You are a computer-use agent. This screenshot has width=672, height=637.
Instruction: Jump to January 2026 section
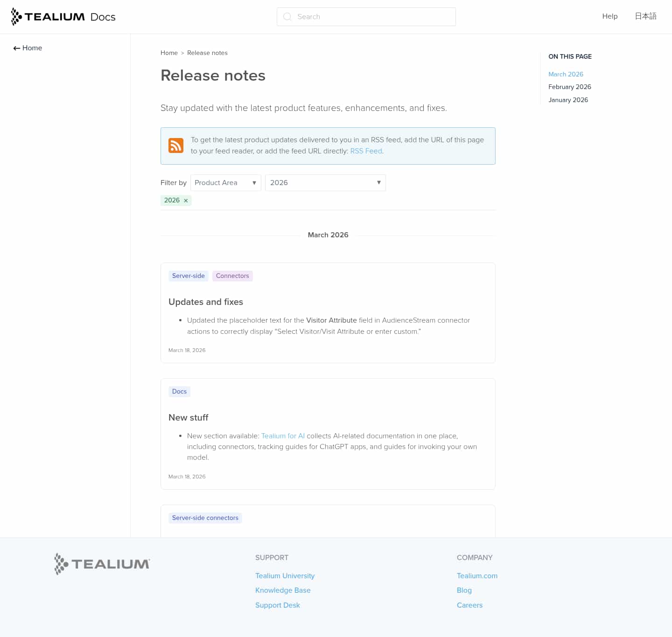[568, 100]
